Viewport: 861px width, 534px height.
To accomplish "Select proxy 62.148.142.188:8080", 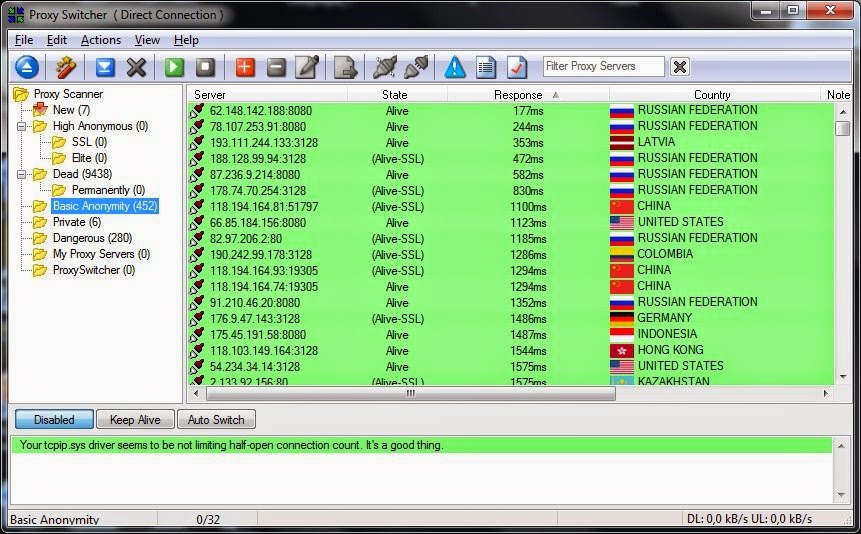I will [x=261, y=111].
